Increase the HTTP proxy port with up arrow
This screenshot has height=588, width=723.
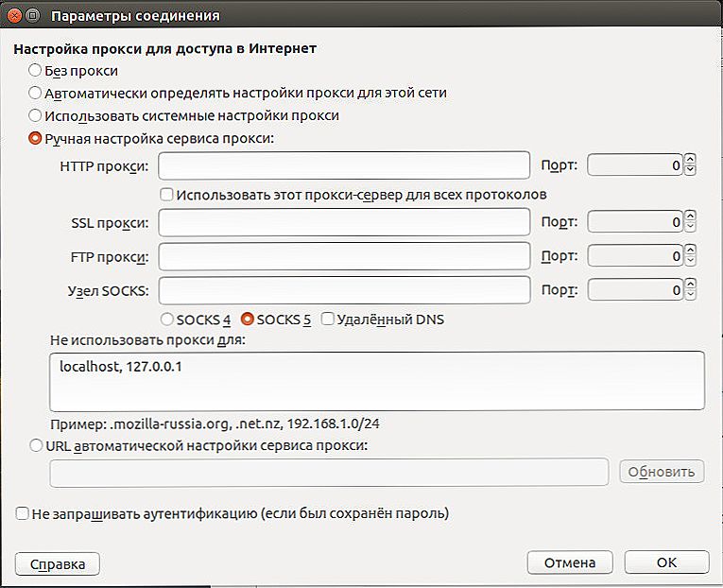coord(690,160)
